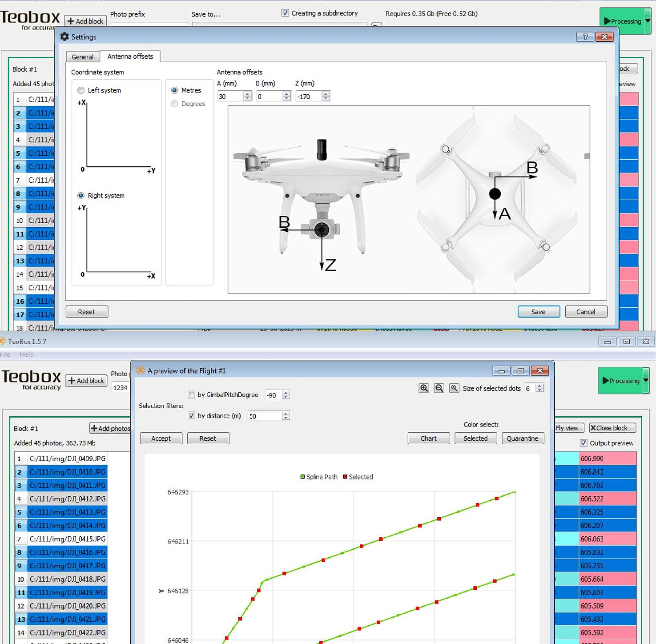
Task: Open the Quarantine color select button
Action: (x=522, y=439)
